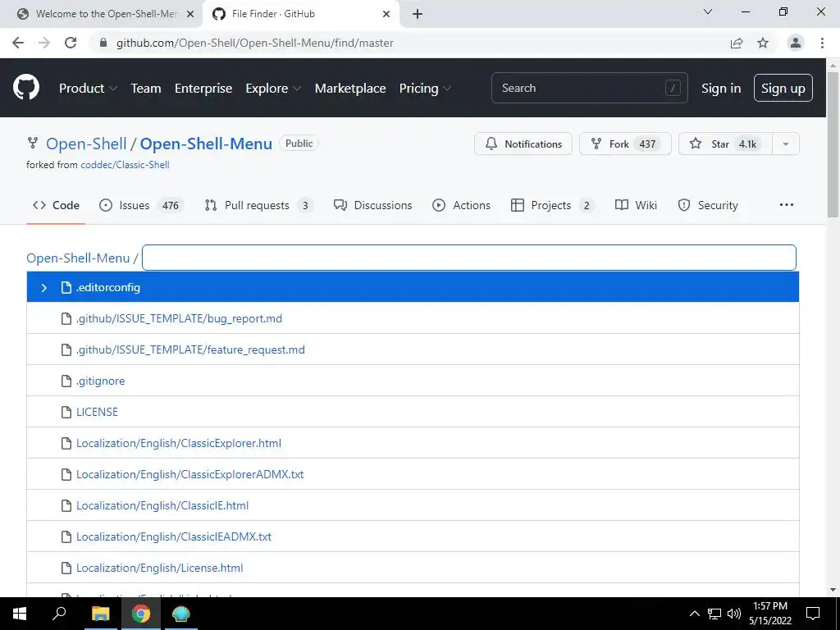Open ClassicIEADMX.txt file
Viewport: 840px width, 630px height.
[174, 536]
